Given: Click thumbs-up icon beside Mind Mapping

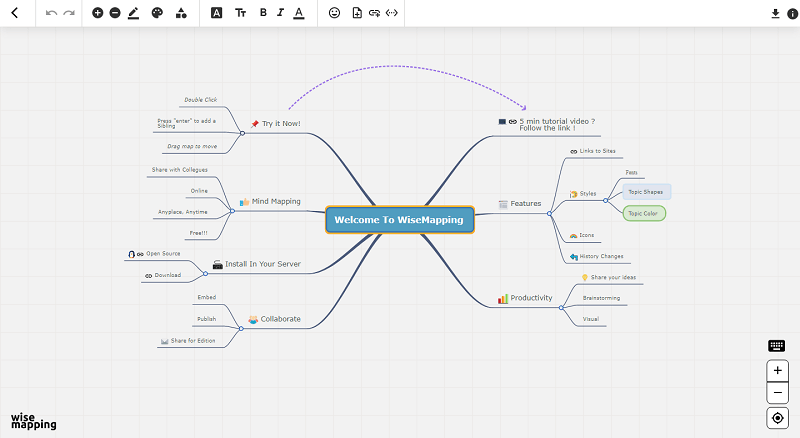Looking at the screenshot, I should click(x=244, y=202).
